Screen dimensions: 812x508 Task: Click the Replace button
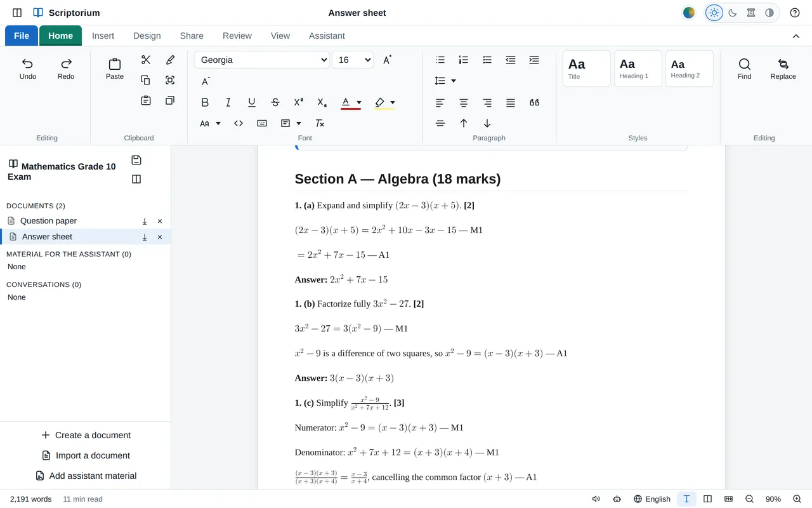[x=783, y=69]
